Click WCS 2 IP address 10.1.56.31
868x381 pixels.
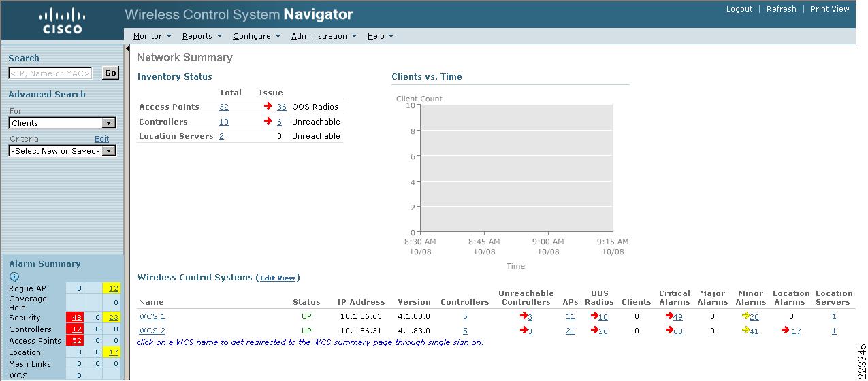pos(361,331)
